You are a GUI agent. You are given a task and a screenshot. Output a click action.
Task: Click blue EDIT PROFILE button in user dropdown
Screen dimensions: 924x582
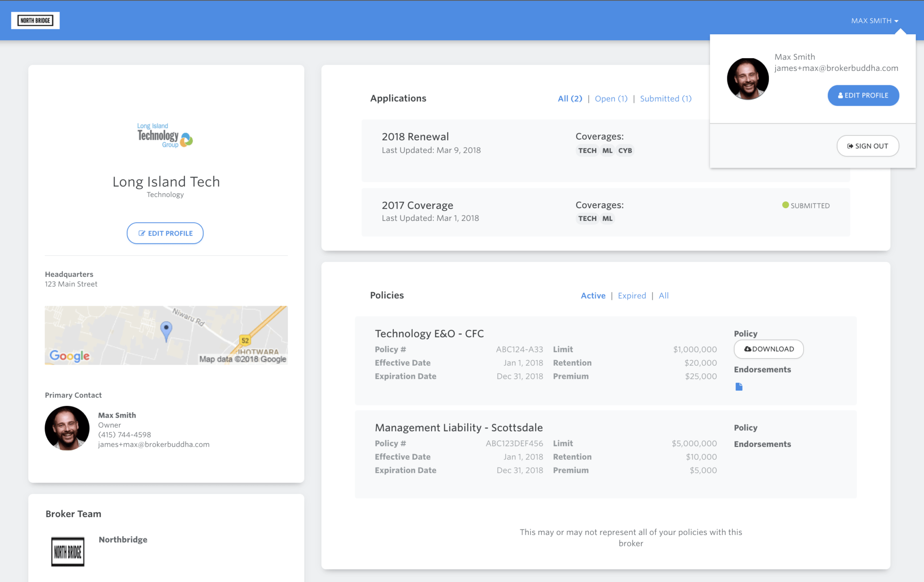(863, 95)
